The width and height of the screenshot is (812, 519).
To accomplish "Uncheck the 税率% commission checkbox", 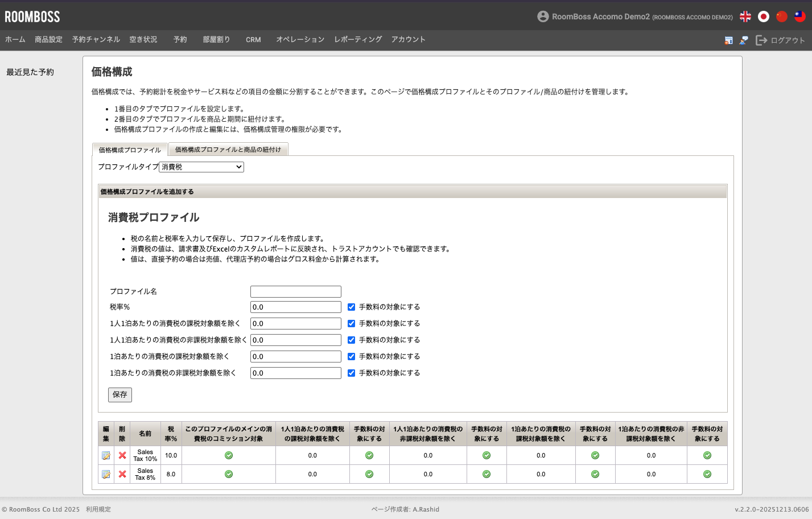I will click(351, 307).
